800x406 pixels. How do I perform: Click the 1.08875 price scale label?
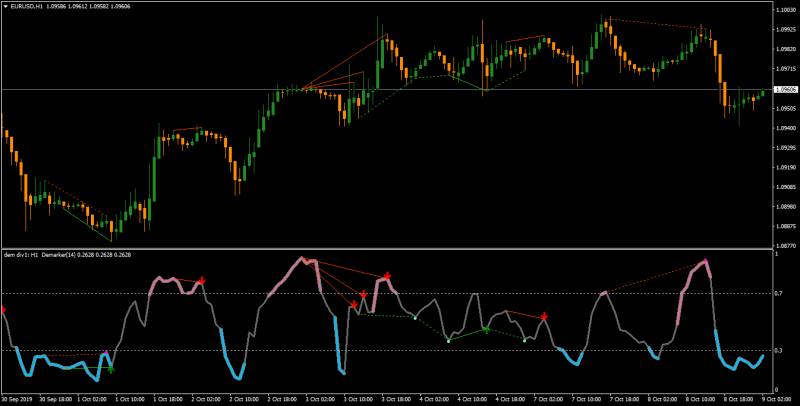[784, 226]
